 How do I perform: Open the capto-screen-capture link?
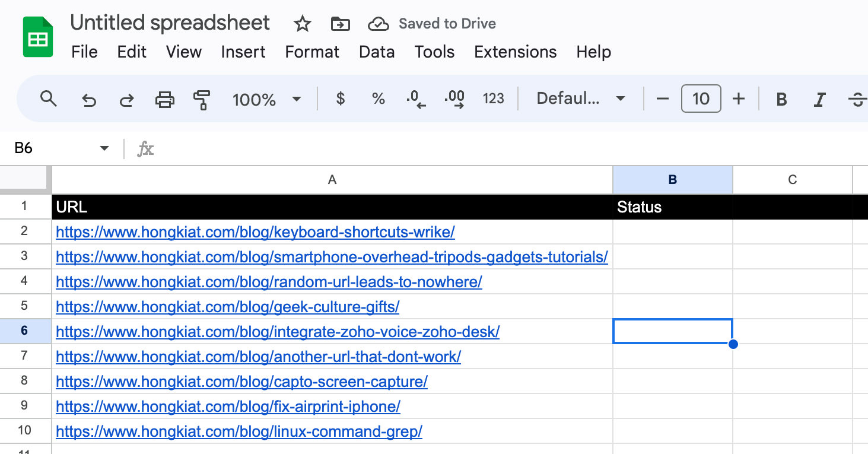coord(241,382)
